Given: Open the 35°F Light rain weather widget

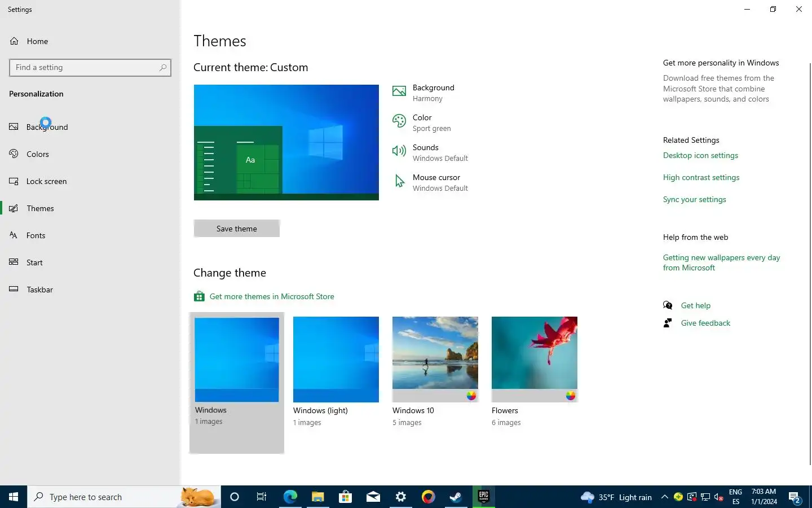Looking at the screenshot, I should pyautogui.click(x=616, y=497).
